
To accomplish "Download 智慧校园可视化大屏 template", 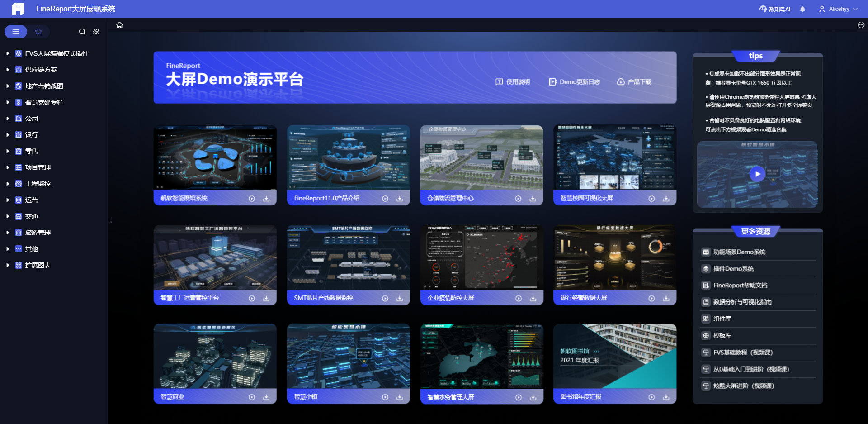I will click(x=666, y=199).
